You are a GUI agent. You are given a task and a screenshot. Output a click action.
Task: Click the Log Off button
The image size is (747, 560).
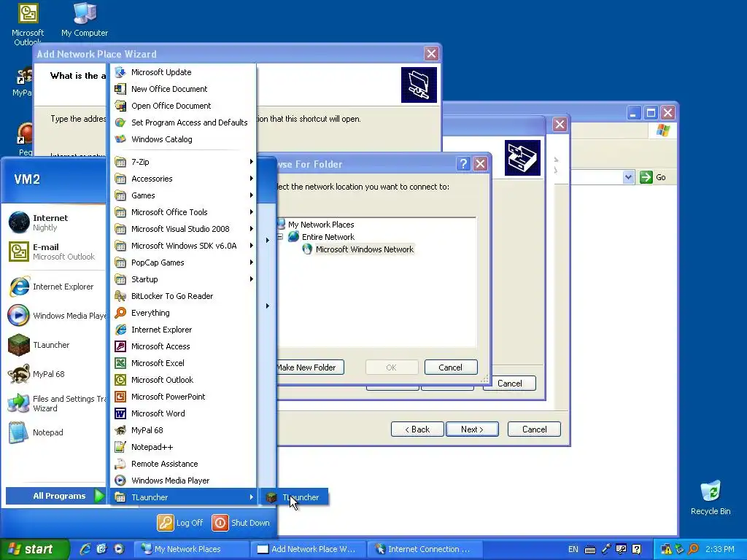pyautogui.click(x=181, y=523)
